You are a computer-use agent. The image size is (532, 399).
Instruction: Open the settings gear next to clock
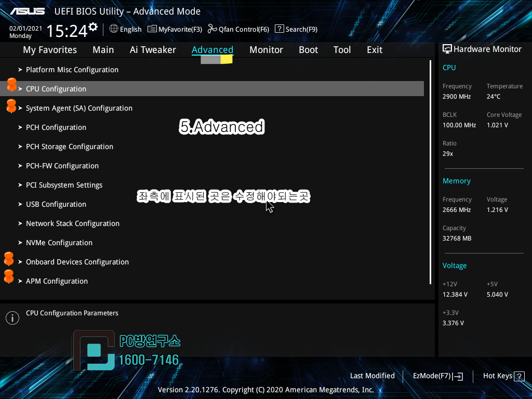[x=93, y=27]
